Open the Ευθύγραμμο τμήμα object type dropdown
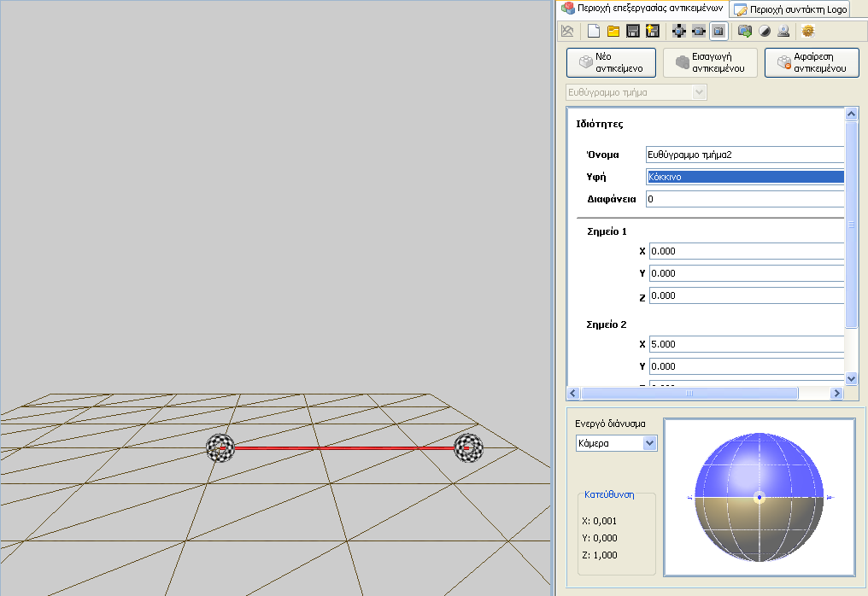 coord(636,92)
